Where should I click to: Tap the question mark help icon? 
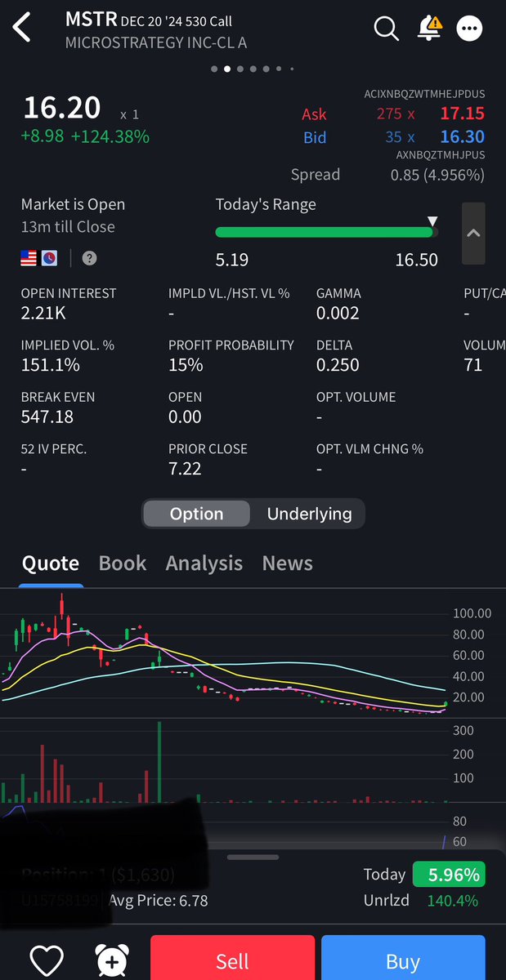90,258
